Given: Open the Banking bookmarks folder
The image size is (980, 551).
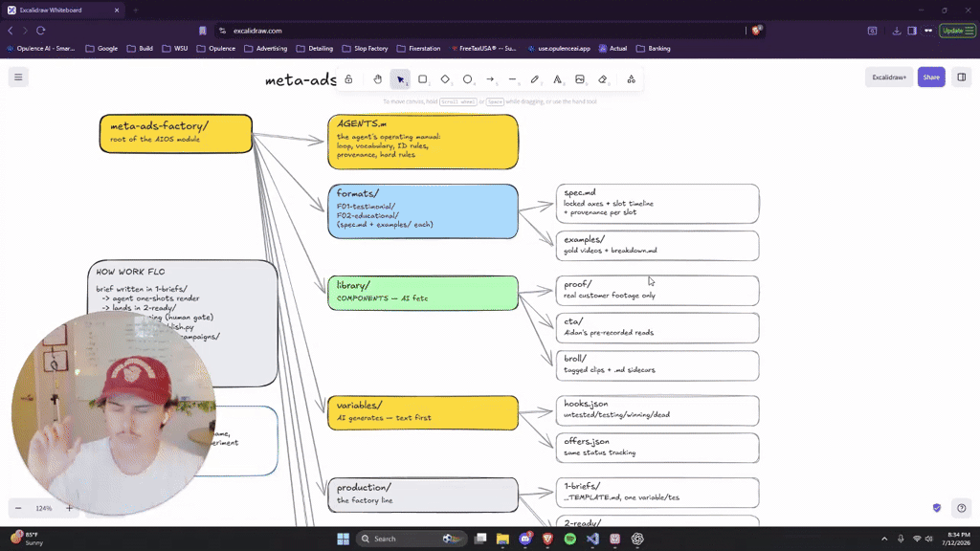Looking at the screenshot, I should (653, 48).
